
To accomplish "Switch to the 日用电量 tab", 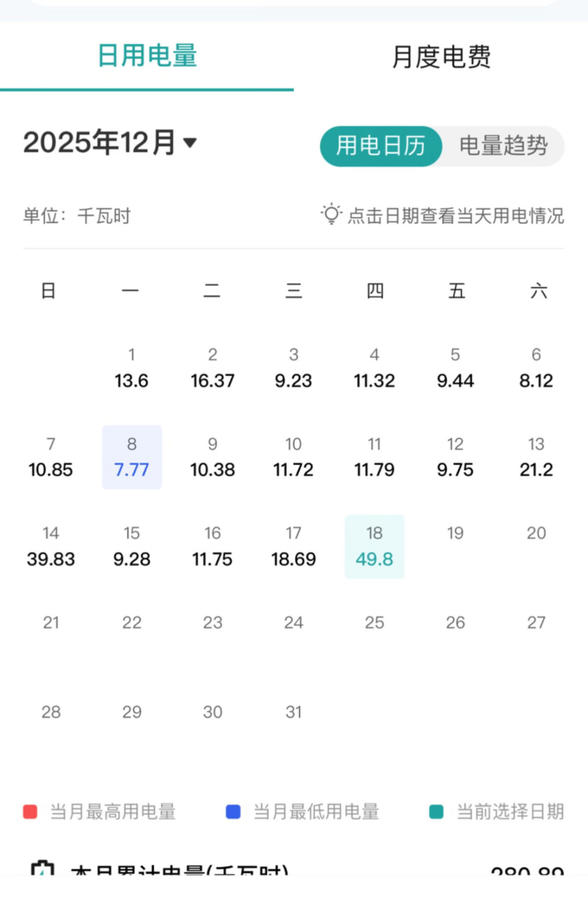I will click(147, 56).
